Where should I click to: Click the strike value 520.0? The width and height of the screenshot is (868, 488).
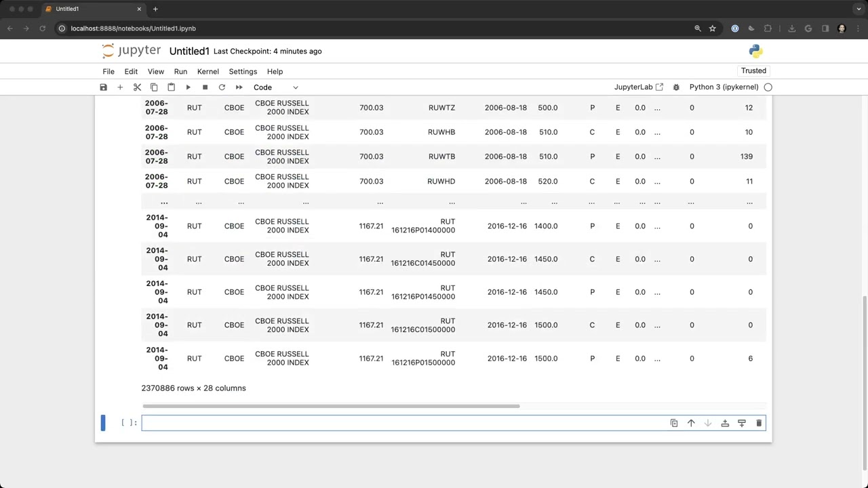(x=547, y=181)
